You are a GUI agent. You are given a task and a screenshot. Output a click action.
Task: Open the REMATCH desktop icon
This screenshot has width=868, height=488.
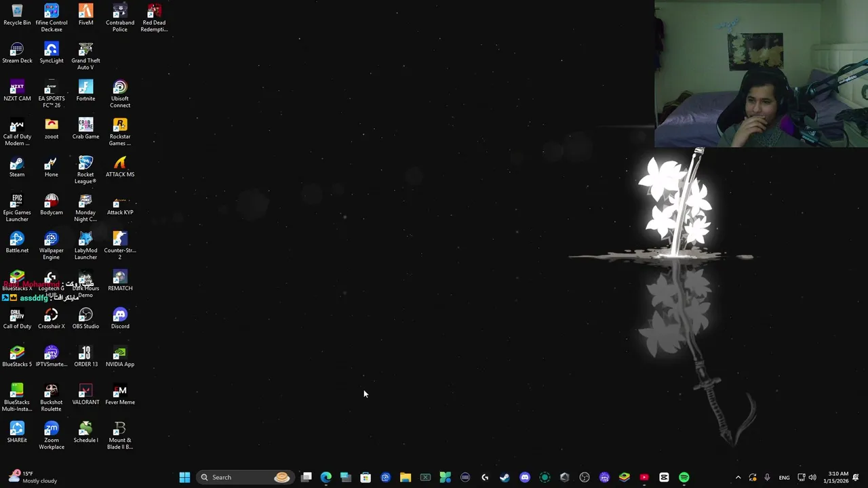point(120,281)
